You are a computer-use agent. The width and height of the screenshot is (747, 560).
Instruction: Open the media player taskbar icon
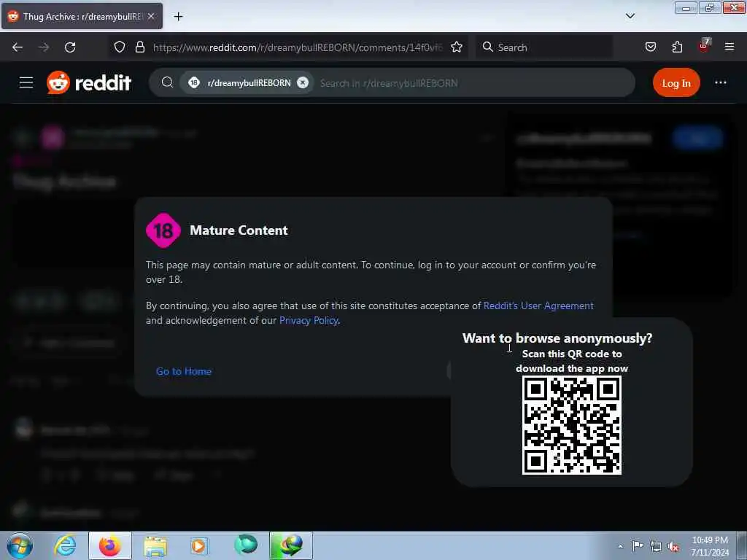click(199, 545)
